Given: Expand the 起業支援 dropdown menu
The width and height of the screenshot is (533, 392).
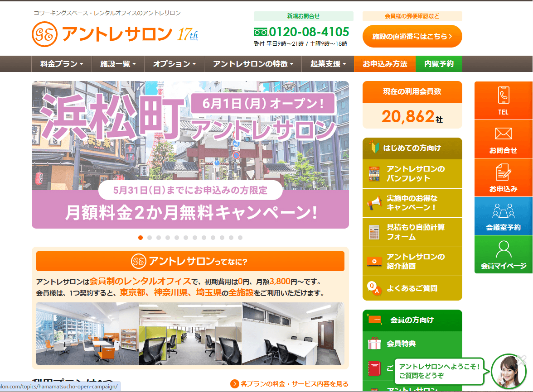Looking at the screenshot, I should (x=328, y=64).
